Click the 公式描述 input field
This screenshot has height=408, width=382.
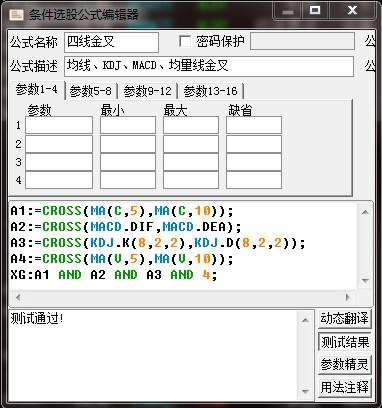[x=209, y=66]
